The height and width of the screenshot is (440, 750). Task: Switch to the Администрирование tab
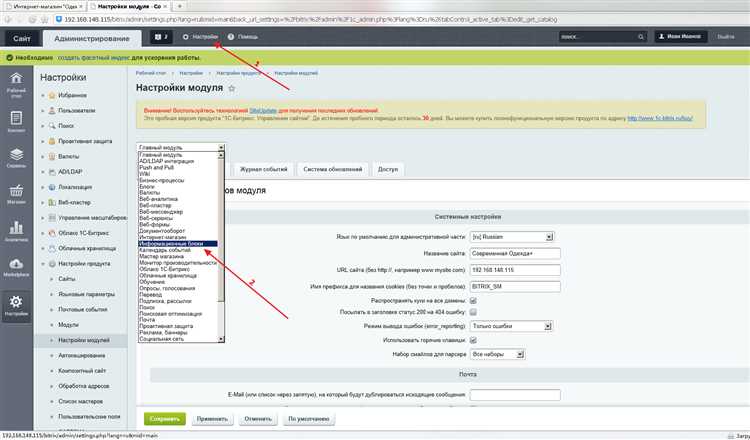(92, 39)
